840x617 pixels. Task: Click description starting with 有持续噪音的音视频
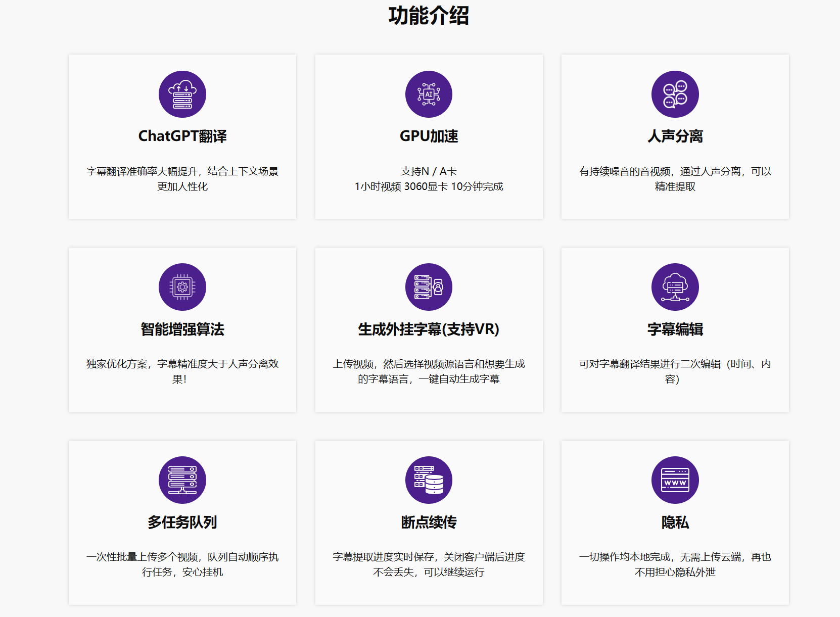tap(675, 179)
